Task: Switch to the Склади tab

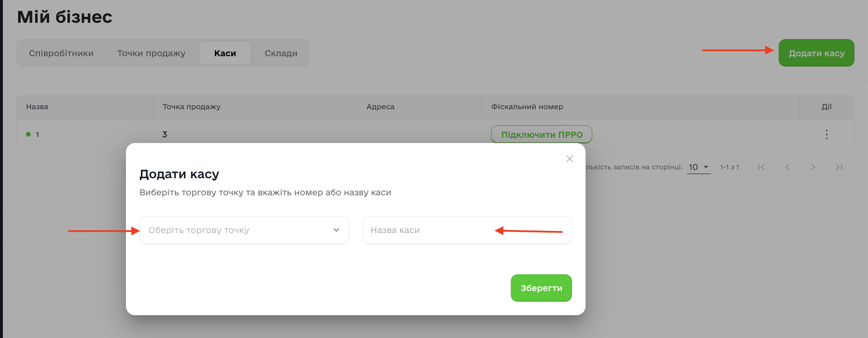Action: [281, 53]
